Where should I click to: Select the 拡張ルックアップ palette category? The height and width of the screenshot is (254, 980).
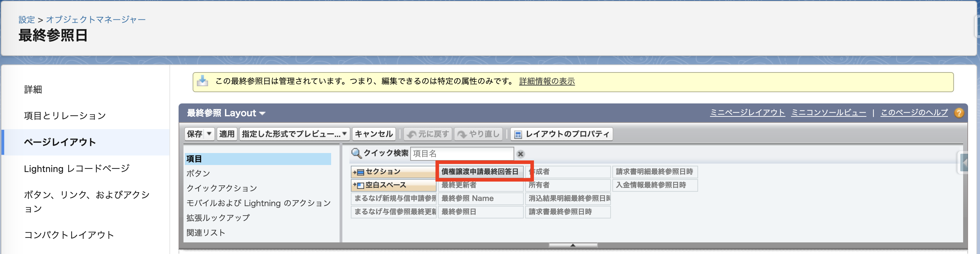(218, 218)
